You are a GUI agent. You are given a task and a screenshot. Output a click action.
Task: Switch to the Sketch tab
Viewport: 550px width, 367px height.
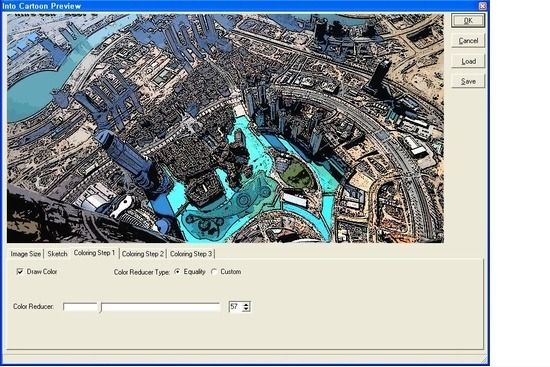[57, 254]
